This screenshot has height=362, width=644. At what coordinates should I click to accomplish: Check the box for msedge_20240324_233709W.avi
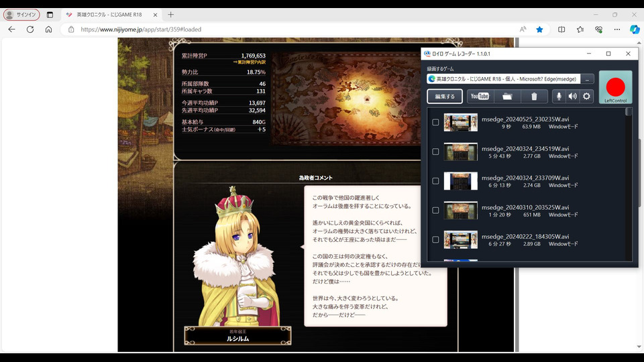[435, 181]
